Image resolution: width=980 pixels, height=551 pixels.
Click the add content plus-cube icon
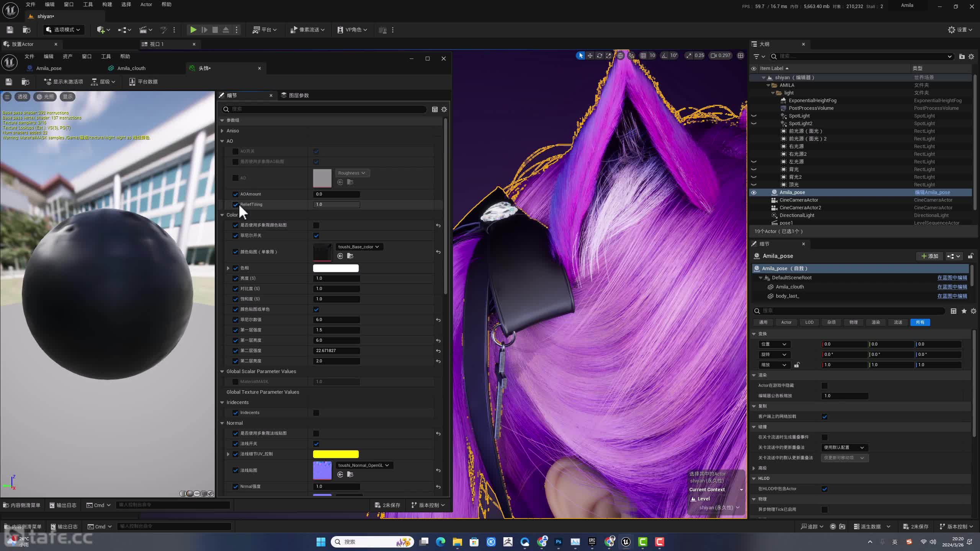(x=103, y=30)
